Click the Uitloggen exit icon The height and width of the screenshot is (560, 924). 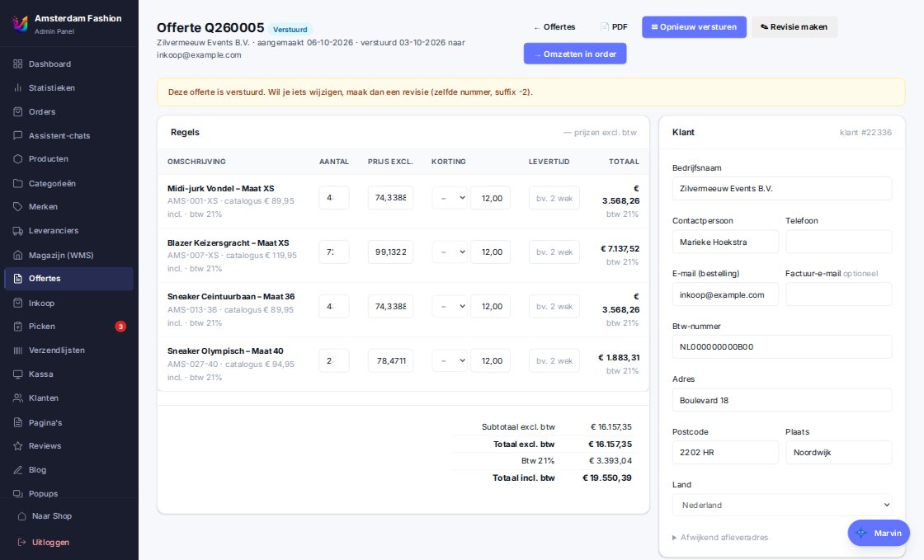21,543
